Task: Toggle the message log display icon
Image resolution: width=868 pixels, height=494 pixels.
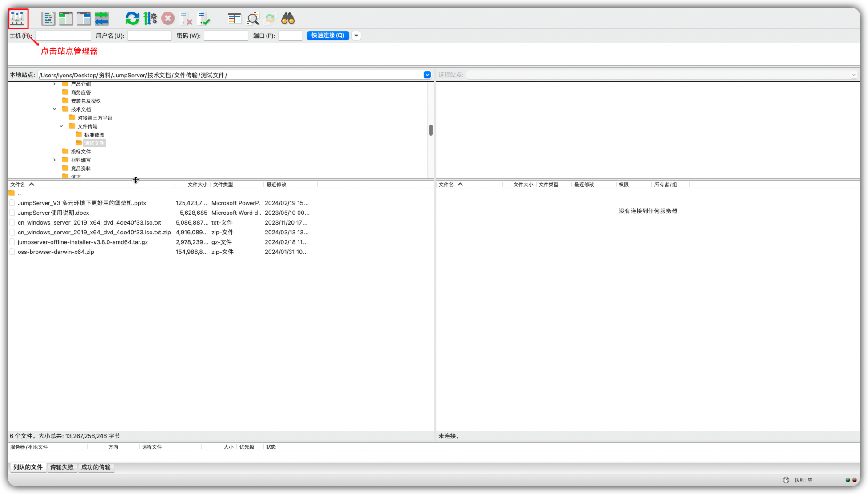Action: [48, 19]
